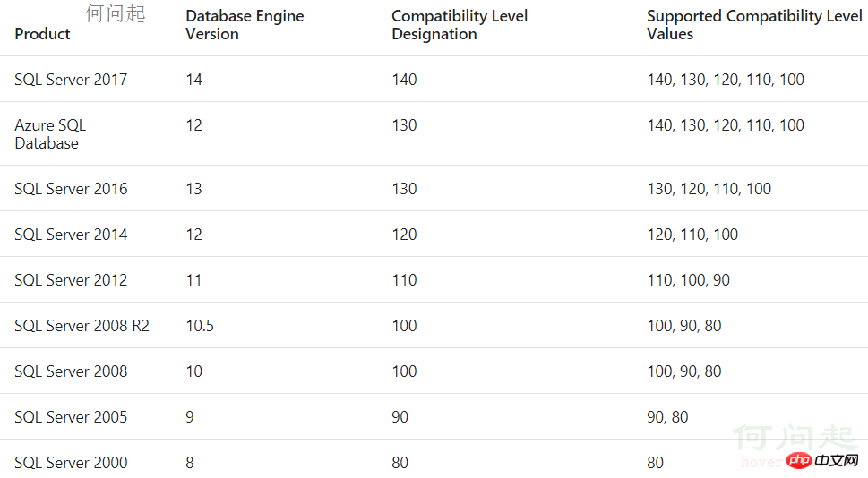Select engine version 14 for SQL Server 2017
The image size is (868, 478).
[x=194, y=80]
